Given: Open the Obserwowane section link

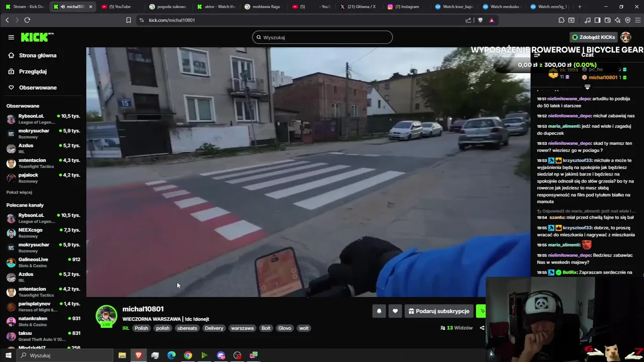Looking at the screenshot, I should tap(32, 87).
